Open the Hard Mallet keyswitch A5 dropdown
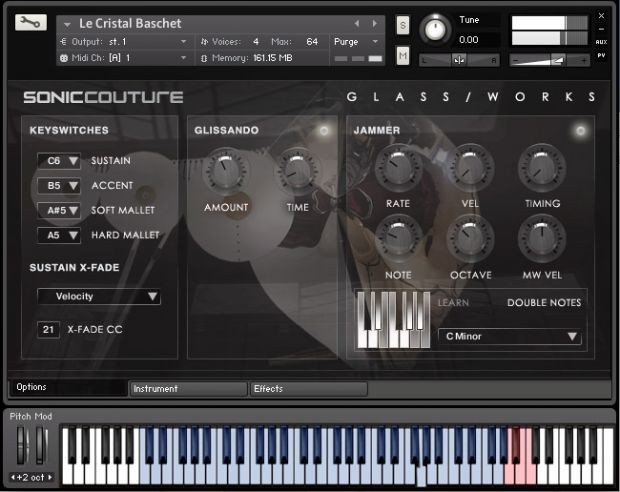 click(59, 235)
